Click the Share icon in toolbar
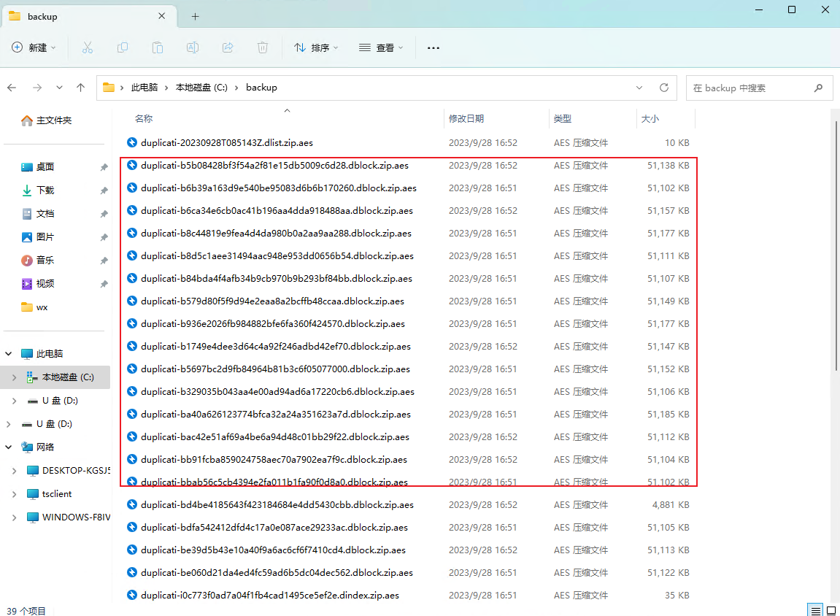The height and width of the screenshot is (616, 840). pyautogui.click(x=228, y=47)
